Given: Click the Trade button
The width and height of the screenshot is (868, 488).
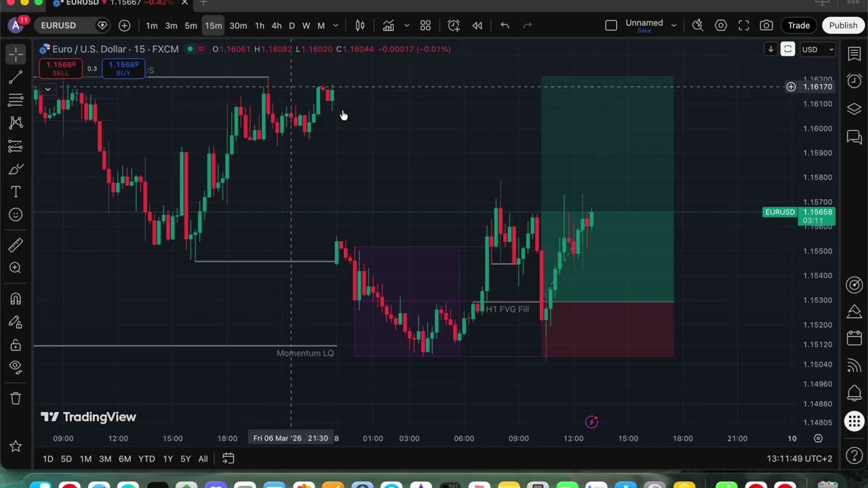Looking at the screenshot, I should (799, 26).
